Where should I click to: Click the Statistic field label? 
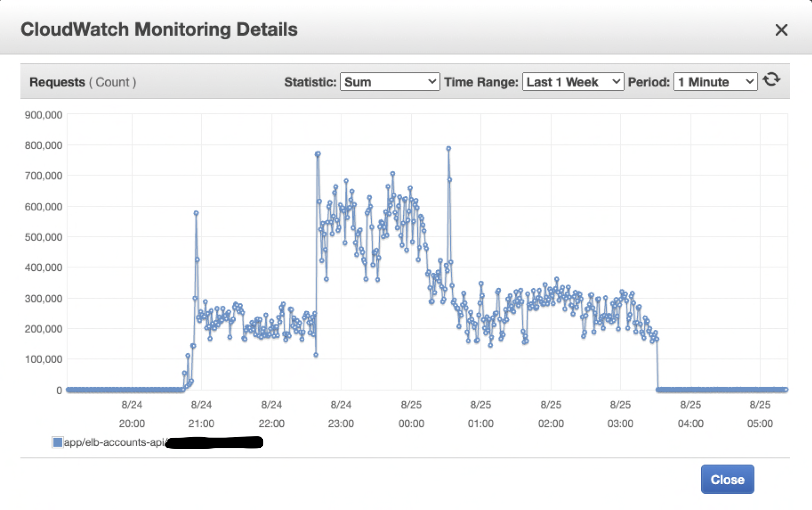(x=310, y=82)
